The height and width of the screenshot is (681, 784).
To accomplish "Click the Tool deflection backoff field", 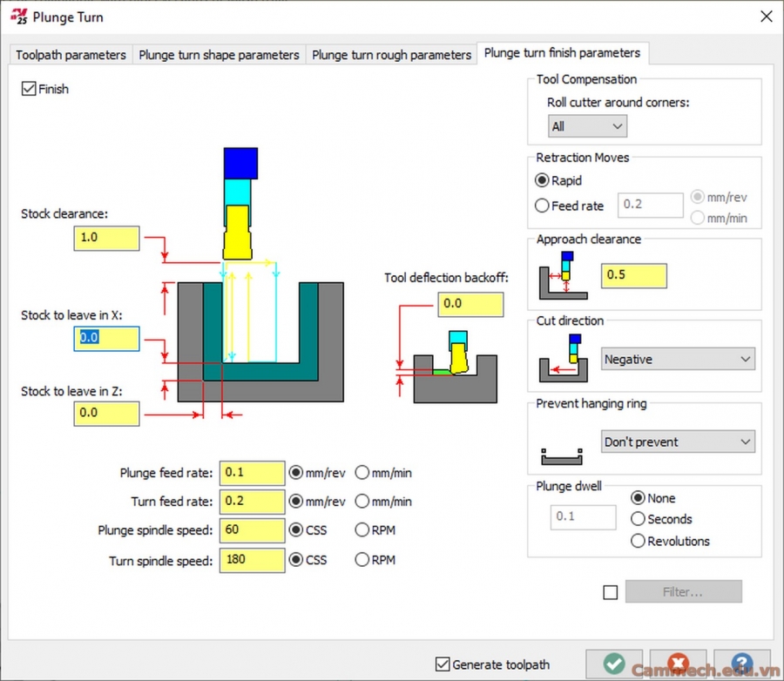I will pos(470,305).
